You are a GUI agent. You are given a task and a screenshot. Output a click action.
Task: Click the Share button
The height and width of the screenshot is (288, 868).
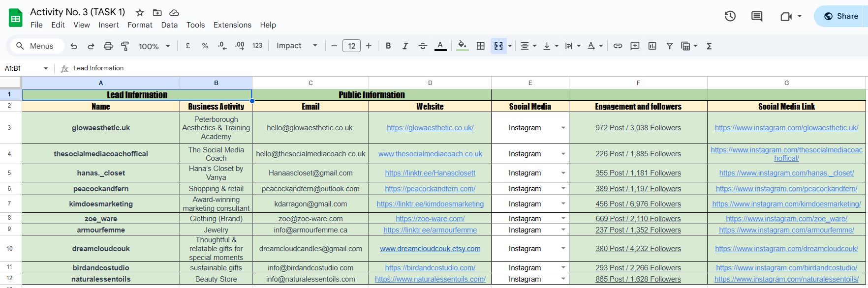pyautogui.click(x=840, y=16)
